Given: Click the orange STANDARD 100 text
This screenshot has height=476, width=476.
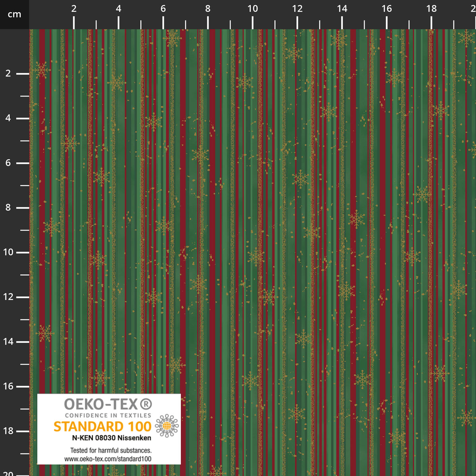Looking at the screenshot, I should click(102, 426).
